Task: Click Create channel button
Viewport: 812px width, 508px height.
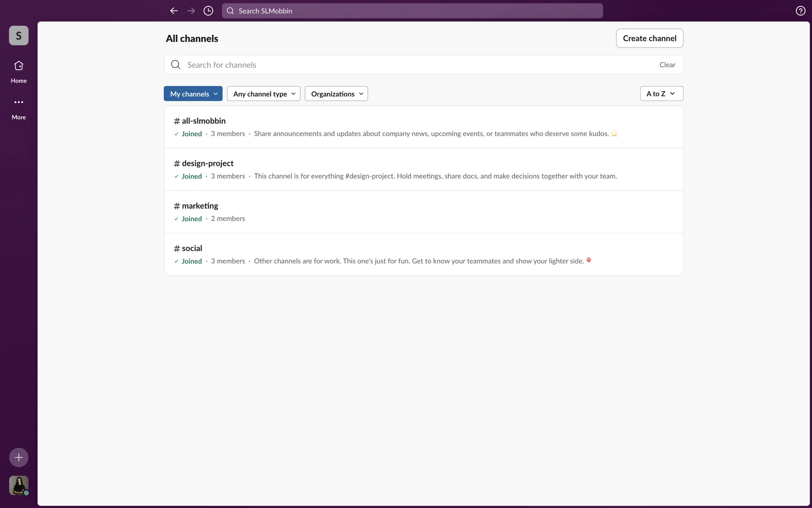Action: [x=649, y=39]
